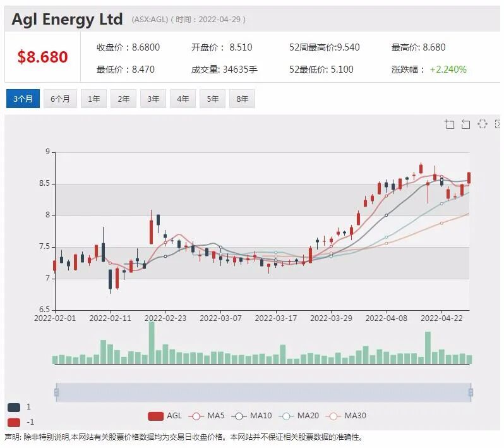Click the left handle of the zoom slider

click(x=57, y=392)
